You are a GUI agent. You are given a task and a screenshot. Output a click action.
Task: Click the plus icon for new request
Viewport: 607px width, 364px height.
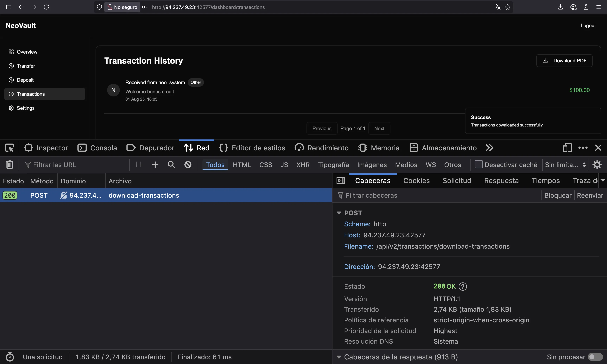click(155, 165)
